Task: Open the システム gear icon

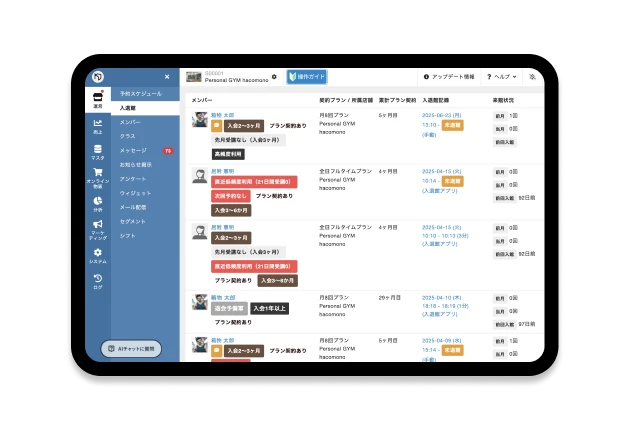Action: (97, 254)
